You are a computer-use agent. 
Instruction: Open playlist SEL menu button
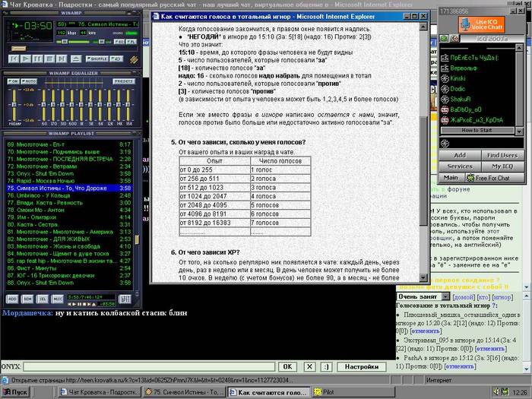tap(43, 299)
